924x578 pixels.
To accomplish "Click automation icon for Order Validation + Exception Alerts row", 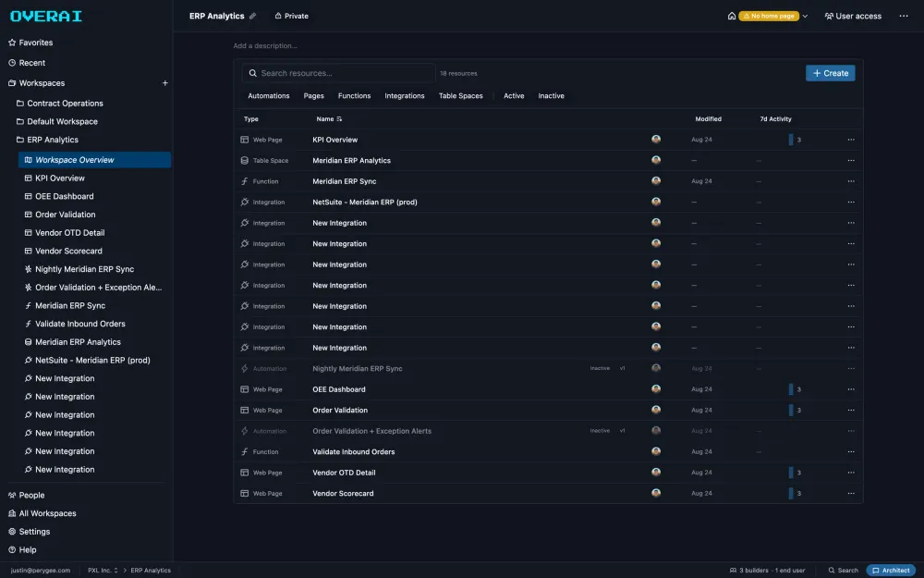I will point(245,431).
